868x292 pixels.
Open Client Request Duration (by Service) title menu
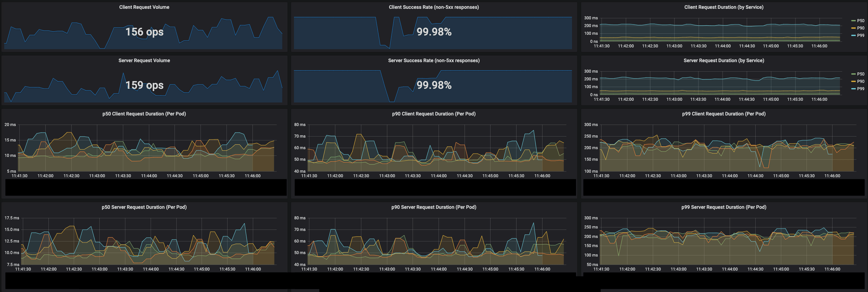(x=724, y=7)
